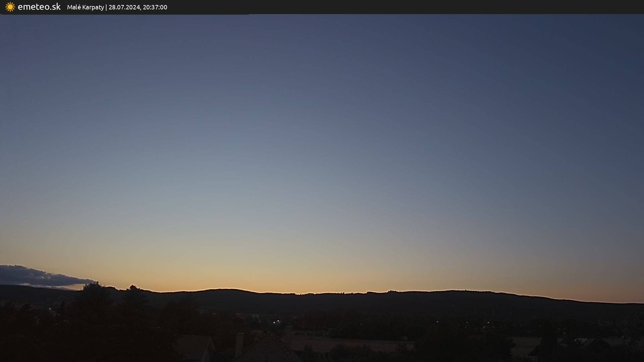Click the 20:37:00 time stamp
The image size is (644, 362).
(x=155, y=7)
